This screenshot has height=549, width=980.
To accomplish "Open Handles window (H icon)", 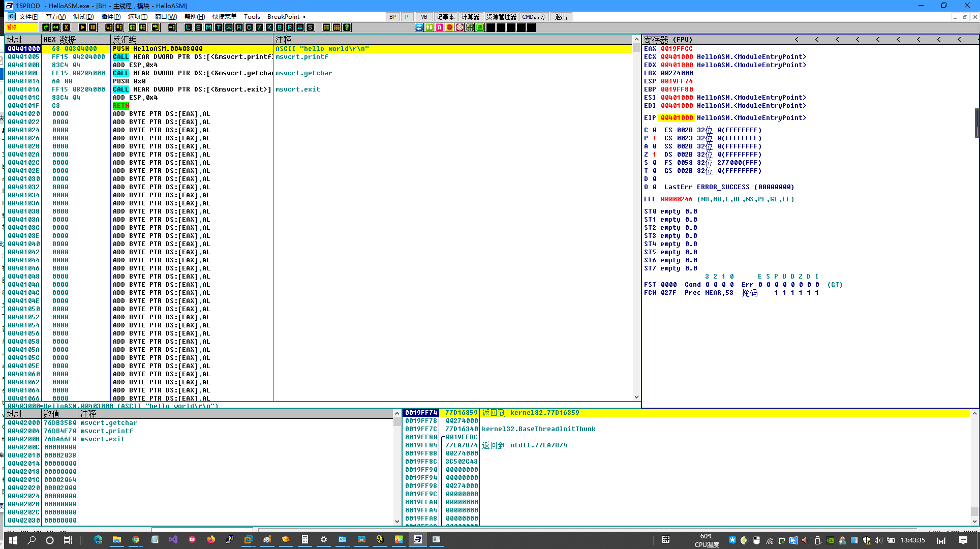I will coord(239,27).
